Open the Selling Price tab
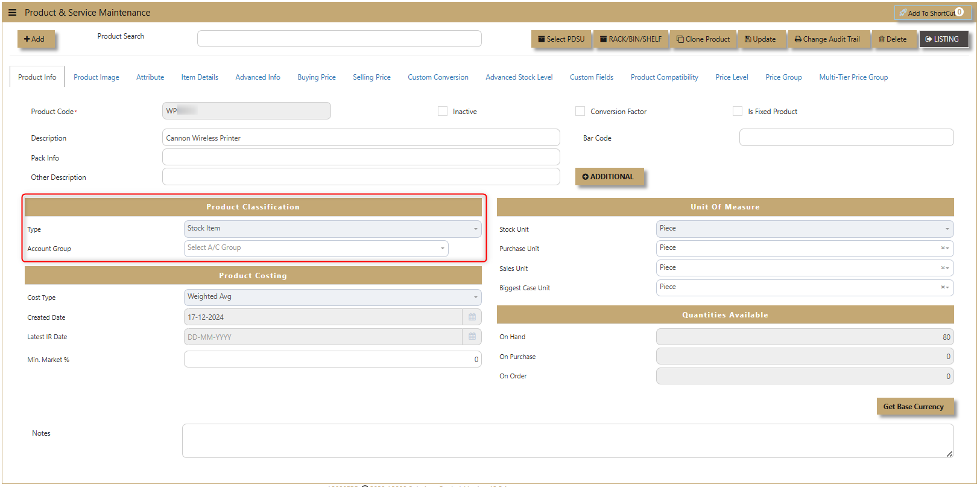This screenshot has width=980, height=487. (x=371, y=77)
